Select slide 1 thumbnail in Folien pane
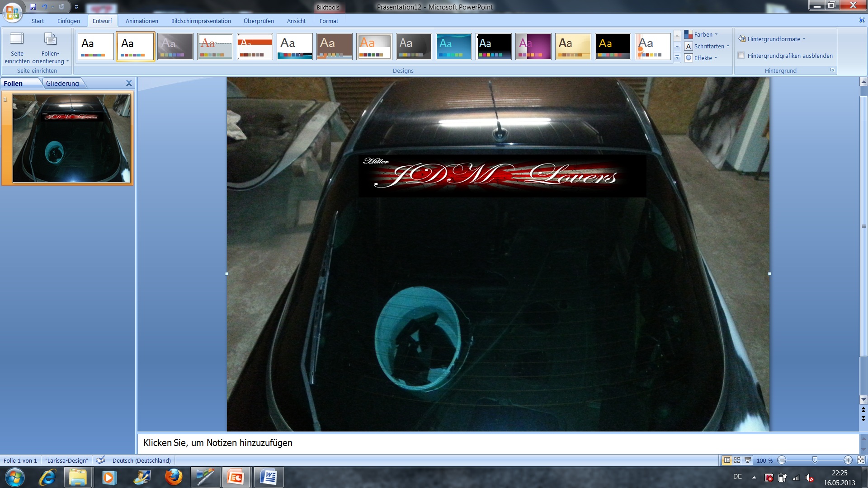The image size is (868, 488). click(71, 138)
